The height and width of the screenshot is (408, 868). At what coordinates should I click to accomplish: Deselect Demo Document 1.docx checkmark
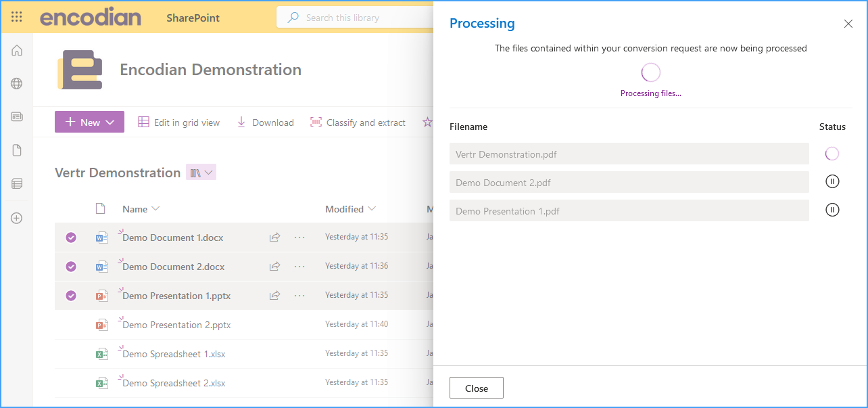click(x=71, y=237)
